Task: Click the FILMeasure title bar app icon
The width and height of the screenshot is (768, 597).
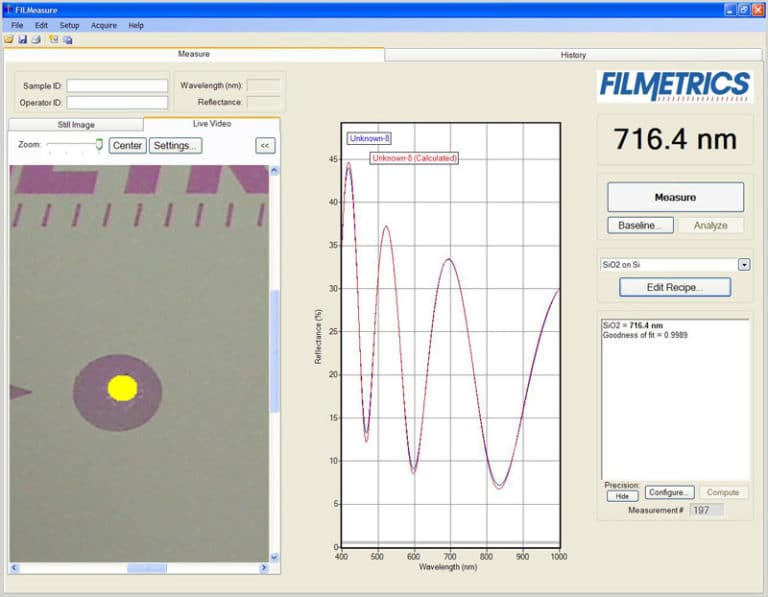Action: [x=9, y=9]
